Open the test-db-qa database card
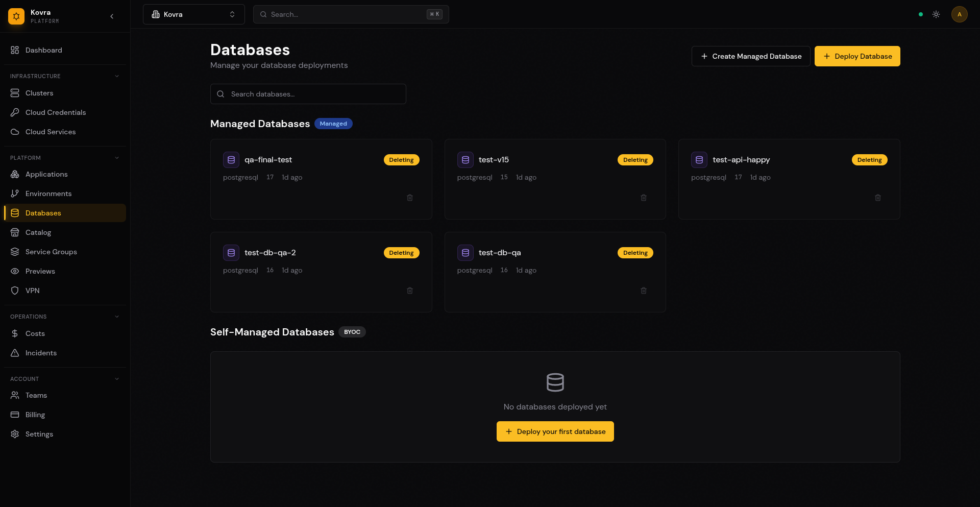Screen dimensions: 980x507 tap(555, 272)
